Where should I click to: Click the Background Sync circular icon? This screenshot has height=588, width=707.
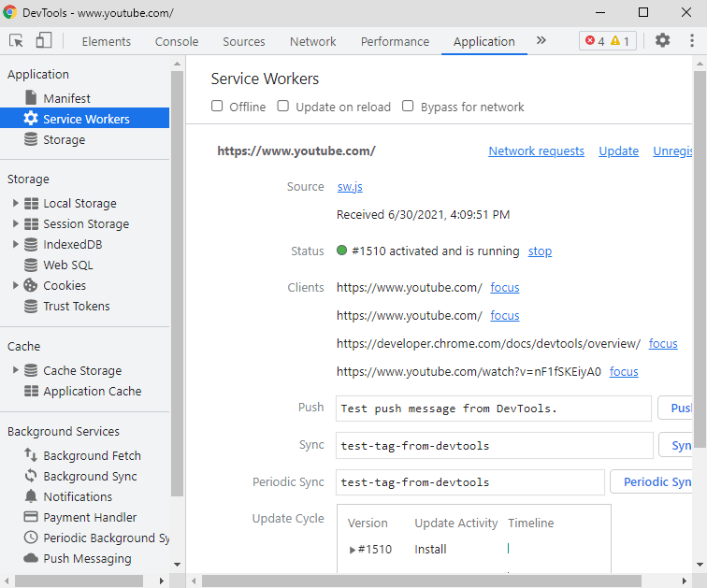click(x=31, y=476)
